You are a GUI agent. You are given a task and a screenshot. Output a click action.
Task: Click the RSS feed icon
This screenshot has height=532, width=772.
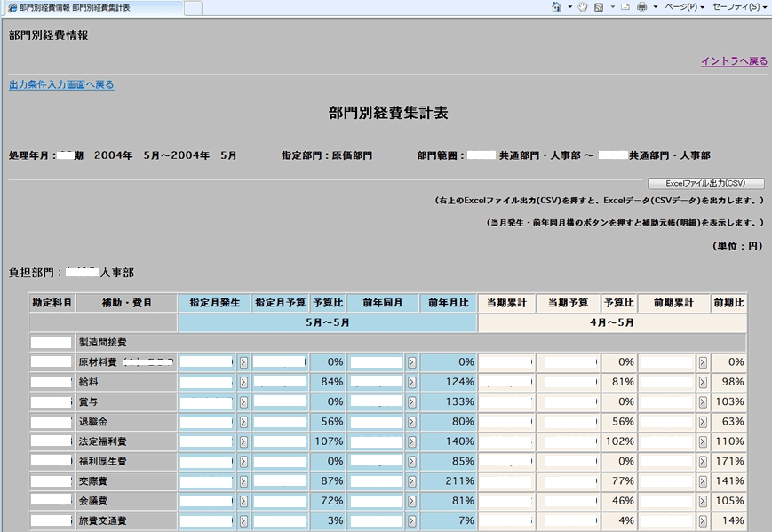point(599,7)
